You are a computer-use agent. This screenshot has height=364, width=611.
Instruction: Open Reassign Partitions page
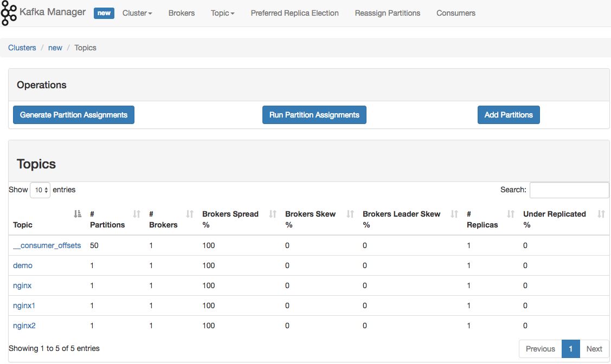tap(387, 13)
